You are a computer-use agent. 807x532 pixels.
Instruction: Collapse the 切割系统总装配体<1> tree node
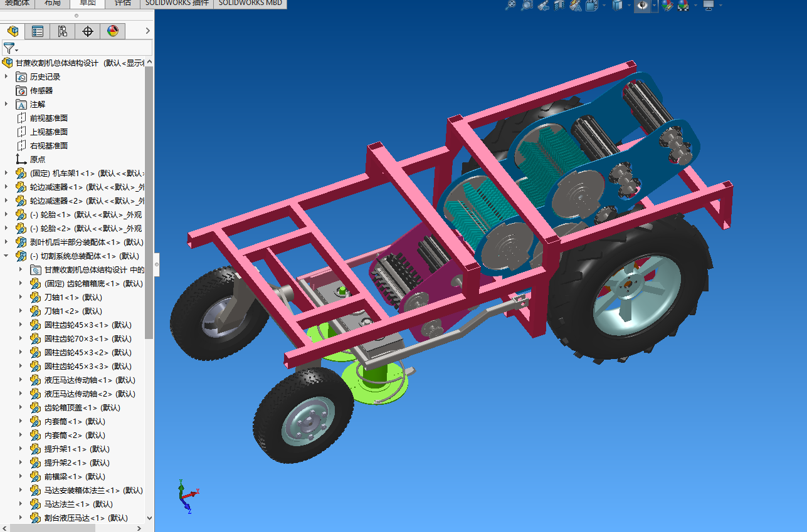click(x=6, y=256)
